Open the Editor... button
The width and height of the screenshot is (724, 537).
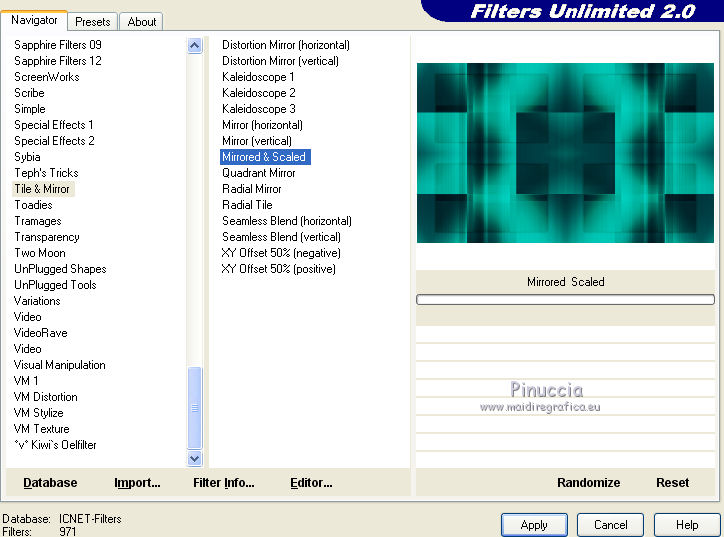point(311,483)
